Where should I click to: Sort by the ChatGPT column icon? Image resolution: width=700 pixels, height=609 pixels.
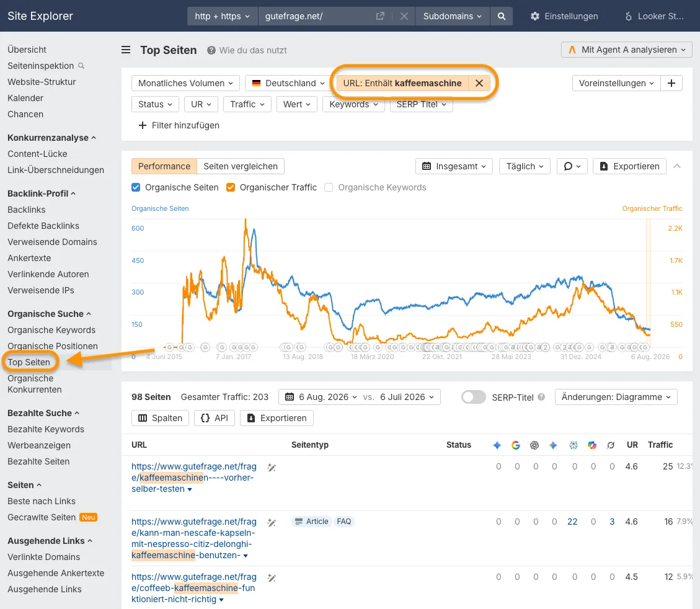click(534, 445)
